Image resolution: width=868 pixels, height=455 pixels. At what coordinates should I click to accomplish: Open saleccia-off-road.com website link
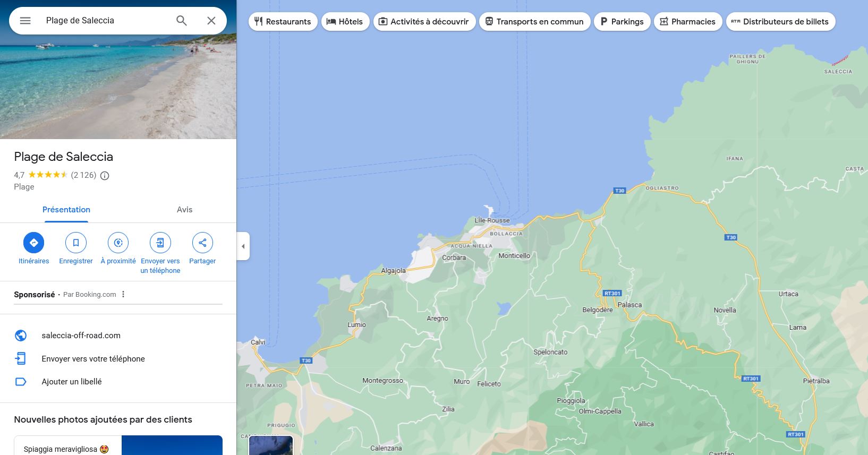(x=81, y=336)
